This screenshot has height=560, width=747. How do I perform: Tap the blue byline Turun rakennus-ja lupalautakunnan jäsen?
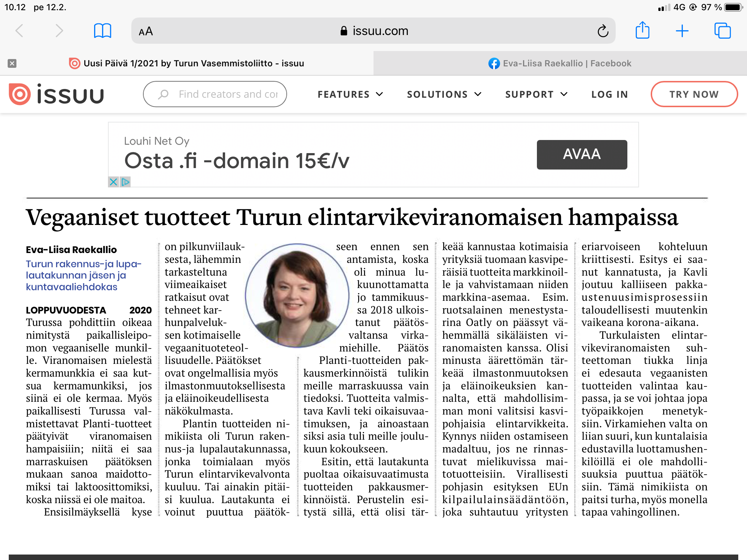(x=84, y=275)
